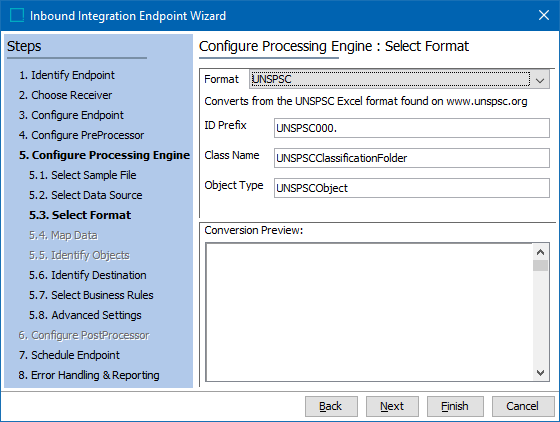Select step 5.1 Select Sample File
Viewport: 560px width, 422px height.
point(82,175)
